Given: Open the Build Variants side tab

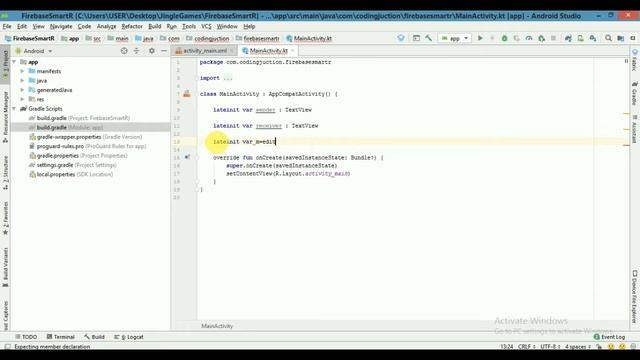Looking at the screenshot, I should point(5,267).
